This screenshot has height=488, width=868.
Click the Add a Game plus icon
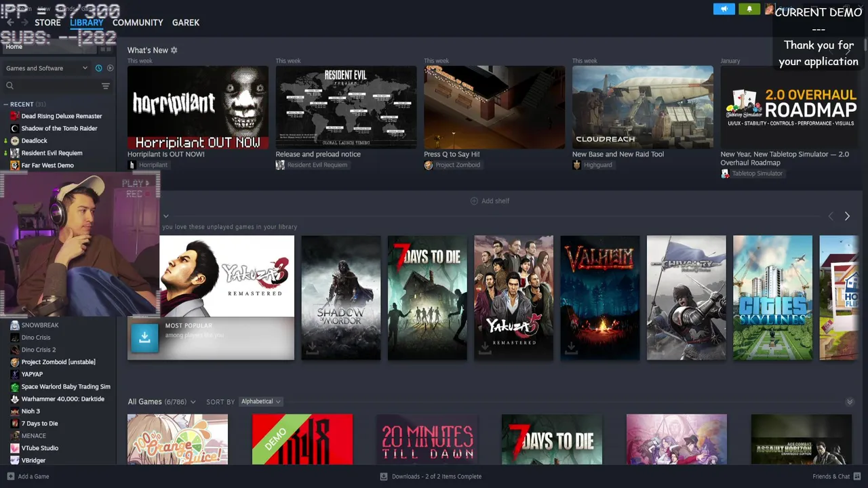pyautogui.click(x=10, y=476)
